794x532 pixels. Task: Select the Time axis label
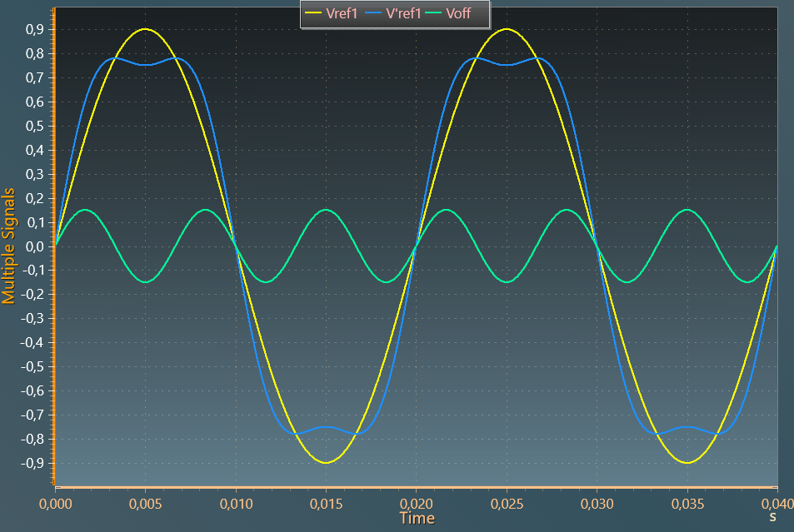pos(417,517)
